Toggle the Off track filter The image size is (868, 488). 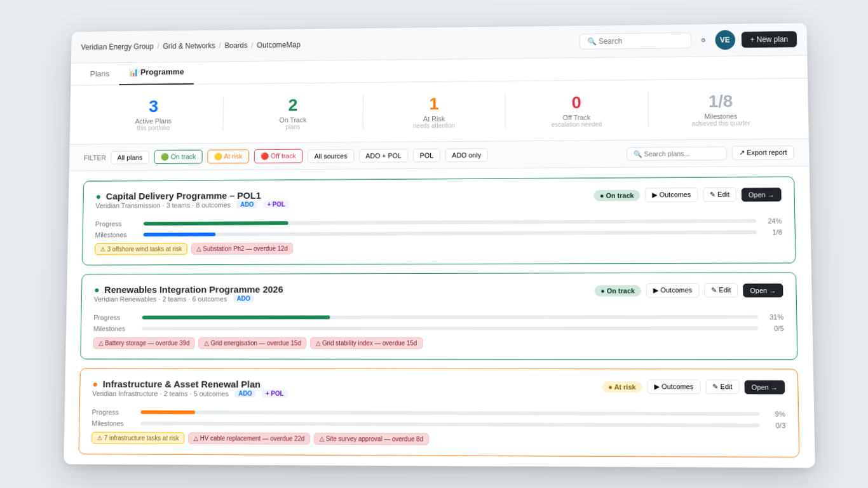coord(278,156)
